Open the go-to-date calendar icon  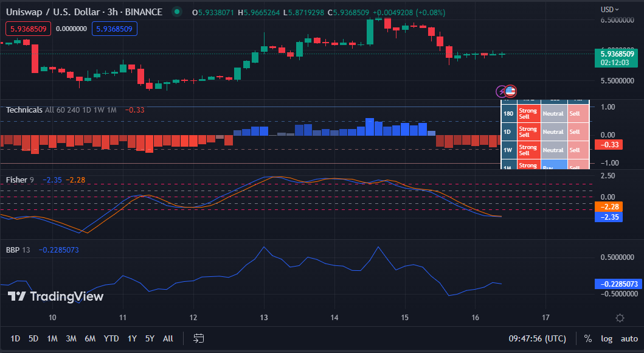pos(198,338)
